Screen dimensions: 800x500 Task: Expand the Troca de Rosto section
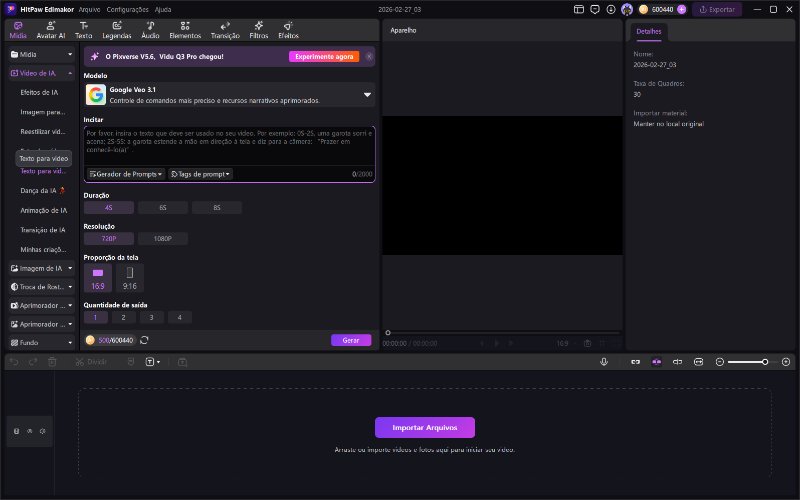coord(41,287)
